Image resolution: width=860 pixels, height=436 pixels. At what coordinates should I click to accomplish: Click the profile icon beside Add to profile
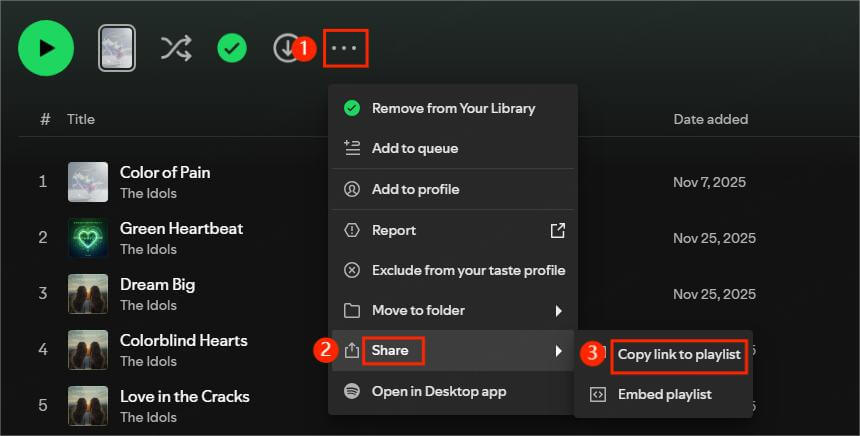352,189
